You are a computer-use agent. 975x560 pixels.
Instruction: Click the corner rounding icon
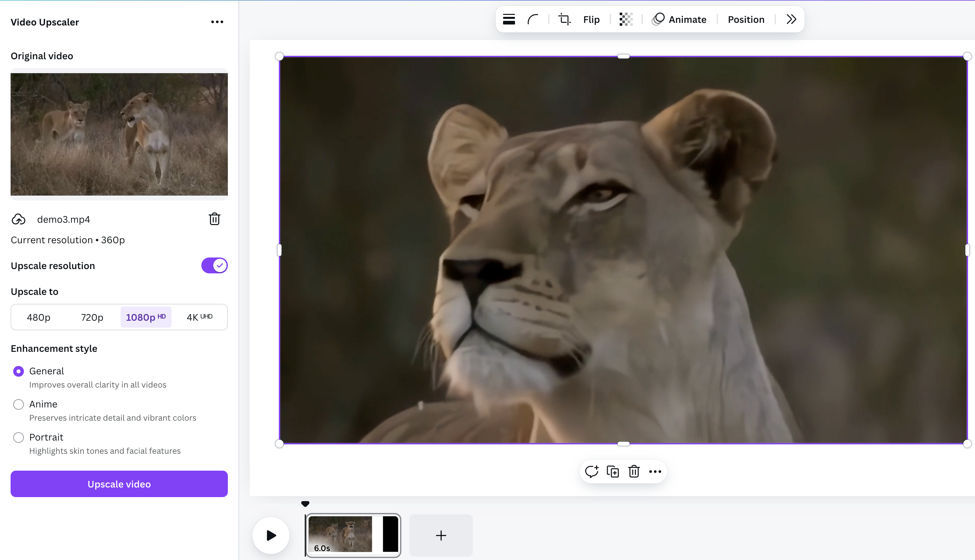533,19
